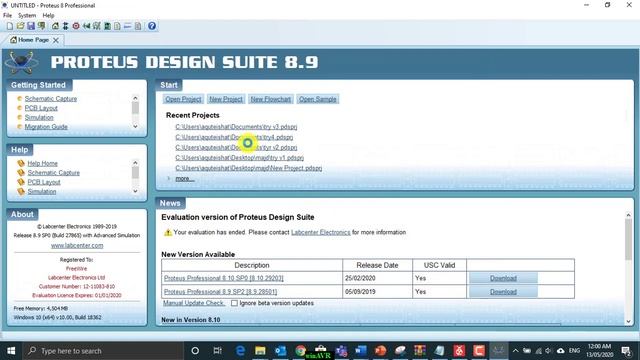Click the New Project button in Start
Screen dimensions: 640x360
tap(226, 99)
